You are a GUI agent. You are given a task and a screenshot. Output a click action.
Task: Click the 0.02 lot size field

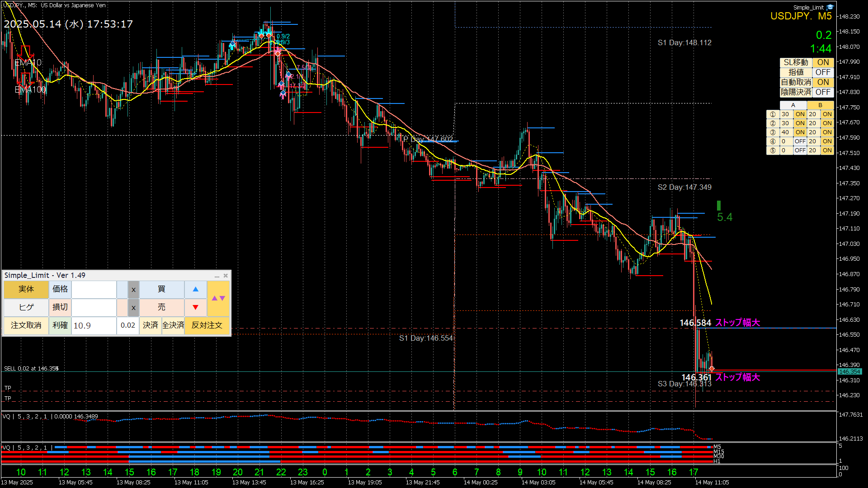[x=128, y=325]
